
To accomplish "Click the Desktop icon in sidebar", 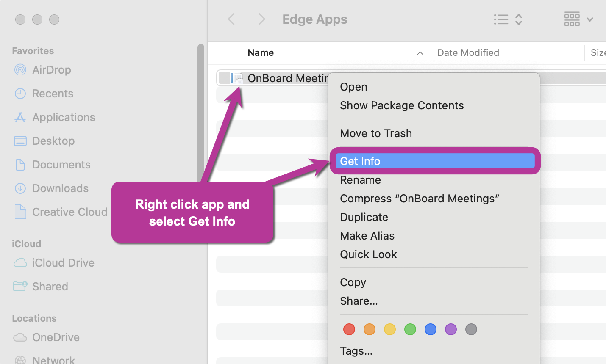I will point(20,141).
